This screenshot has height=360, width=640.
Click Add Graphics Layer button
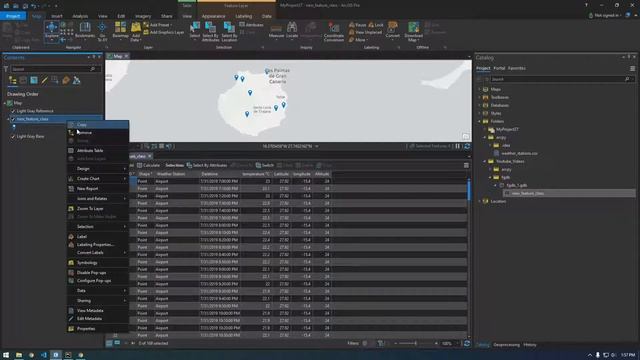pos(164,32)
